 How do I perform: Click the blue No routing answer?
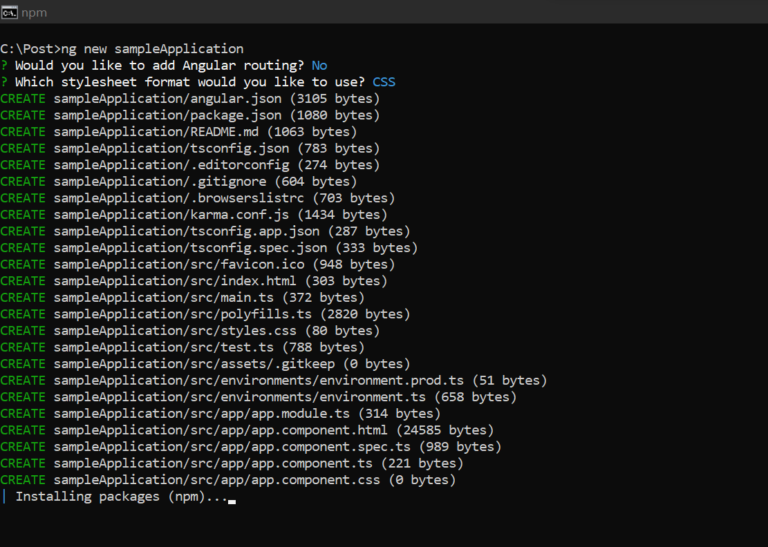click(x=319, y=66)
